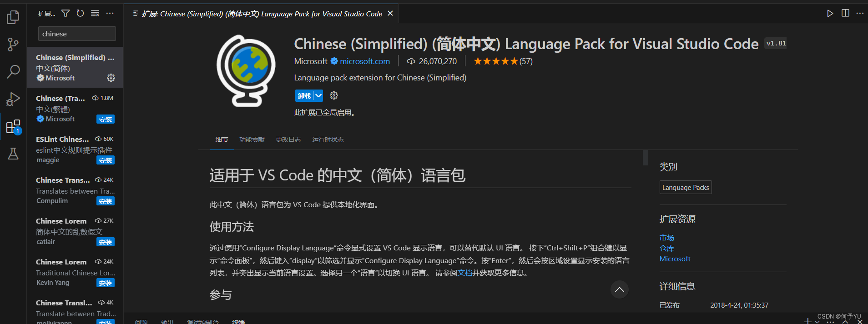Select Chinese (Simplified) extension in list
868x324 pixels.
pyautogui.click(x=75, y=67)
